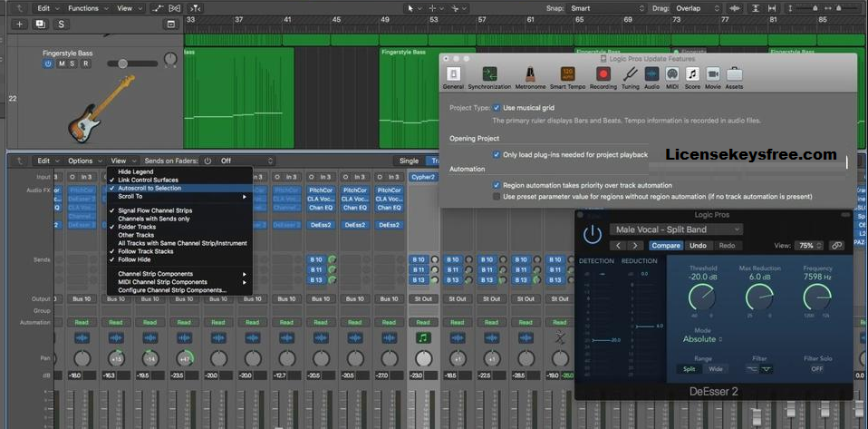The width and height of the screenshot is (868, 429).
Task: Open the Drag Overlap dropdown
Action: [698, 8]
